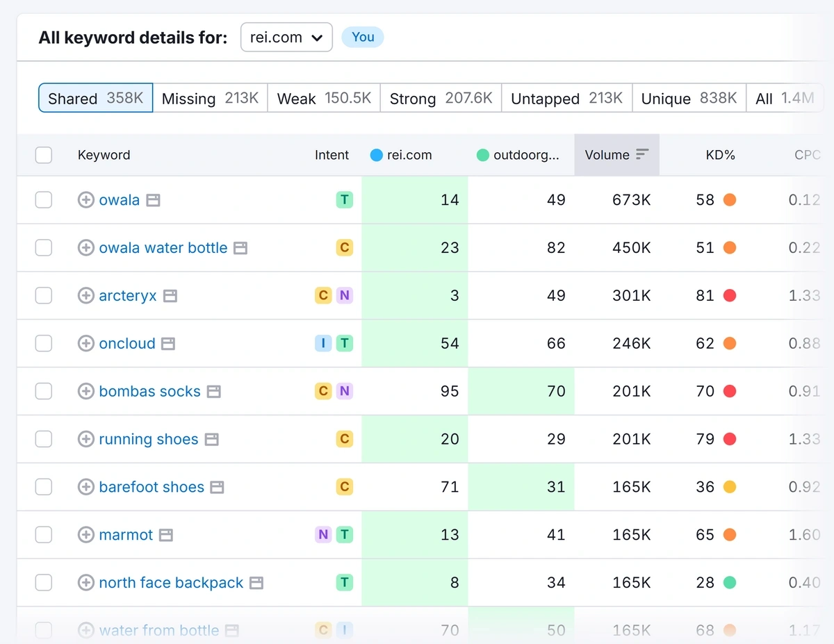834x644 pixels.
Task: Click the north face backpack keyword link
Action: click(x=171, y=583)
